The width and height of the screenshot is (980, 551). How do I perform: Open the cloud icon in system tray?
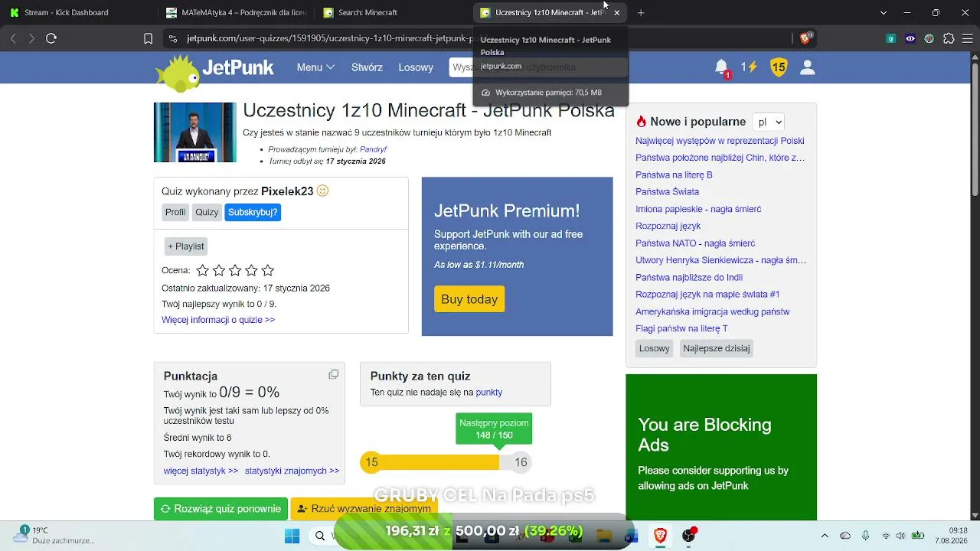(845, 536)
